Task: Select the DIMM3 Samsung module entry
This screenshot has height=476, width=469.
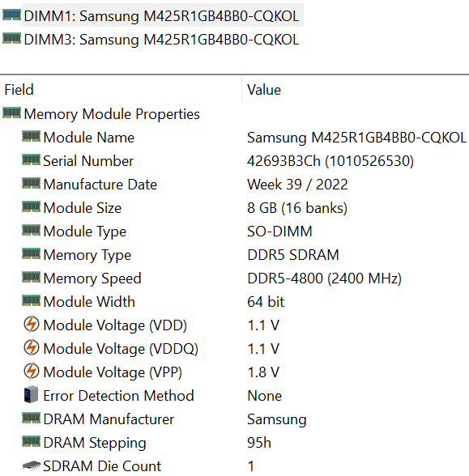Action: (161, 40)
